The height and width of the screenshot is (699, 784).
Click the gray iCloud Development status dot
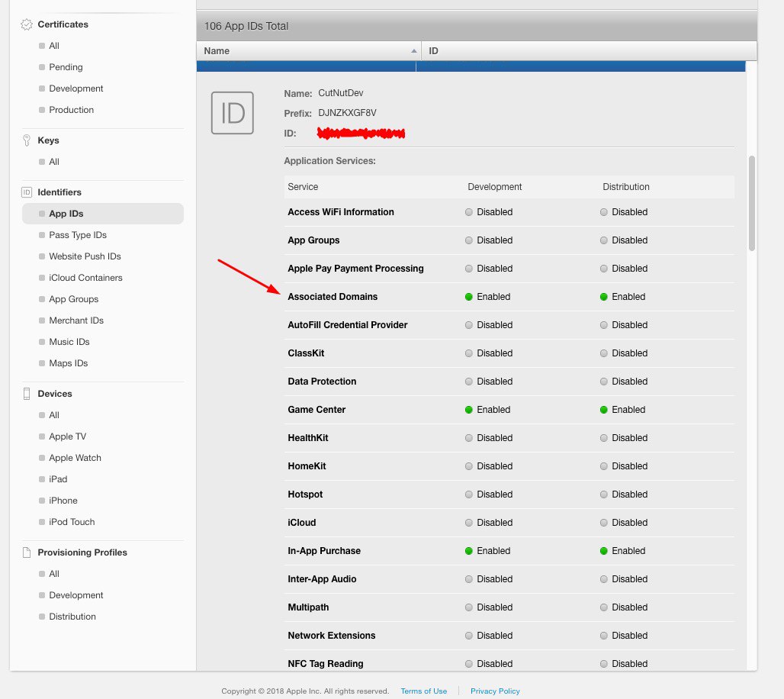(469, 523)
